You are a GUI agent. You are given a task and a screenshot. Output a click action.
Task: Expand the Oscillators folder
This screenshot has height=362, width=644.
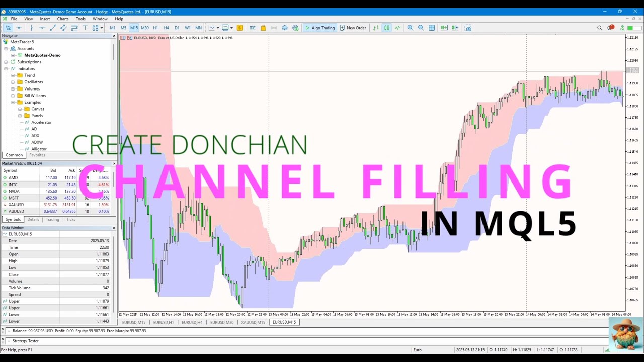13,82
